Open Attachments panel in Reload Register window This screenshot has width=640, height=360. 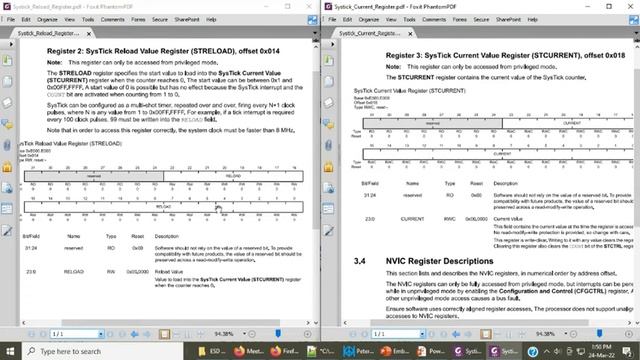7,145
